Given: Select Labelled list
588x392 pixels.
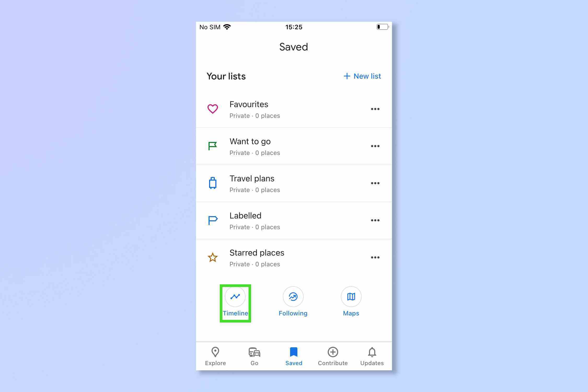Looking at the screenshot, I should [x=294, y=221].
